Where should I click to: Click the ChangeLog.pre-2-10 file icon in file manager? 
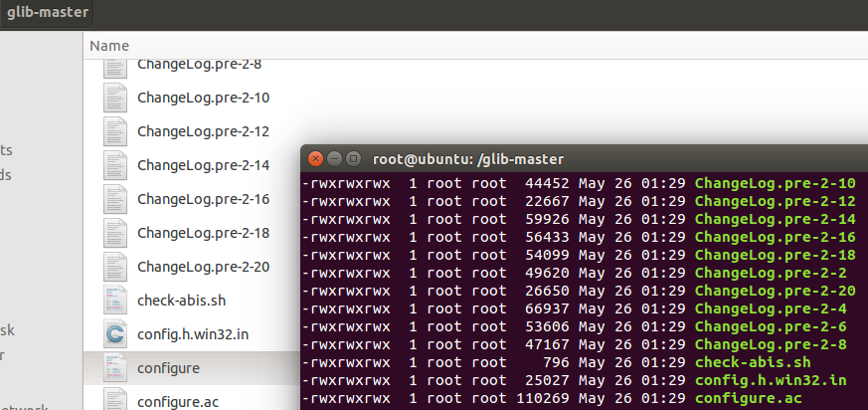114,99
